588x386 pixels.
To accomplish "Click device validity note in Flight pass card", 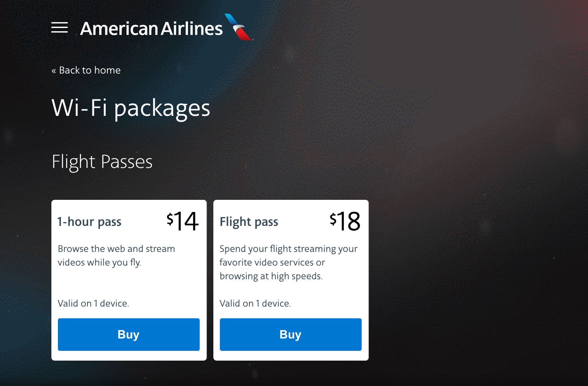I will point(255,303).
